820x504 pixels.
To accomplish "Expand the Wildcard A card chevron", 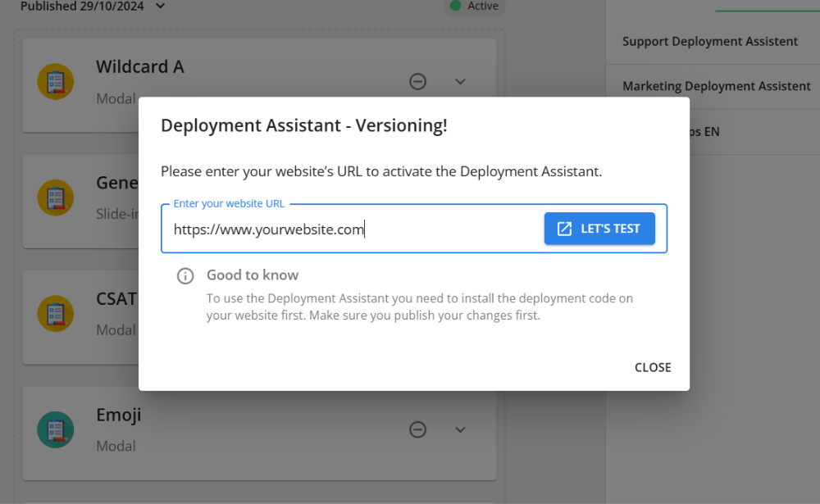I will (x=460, y=82).
